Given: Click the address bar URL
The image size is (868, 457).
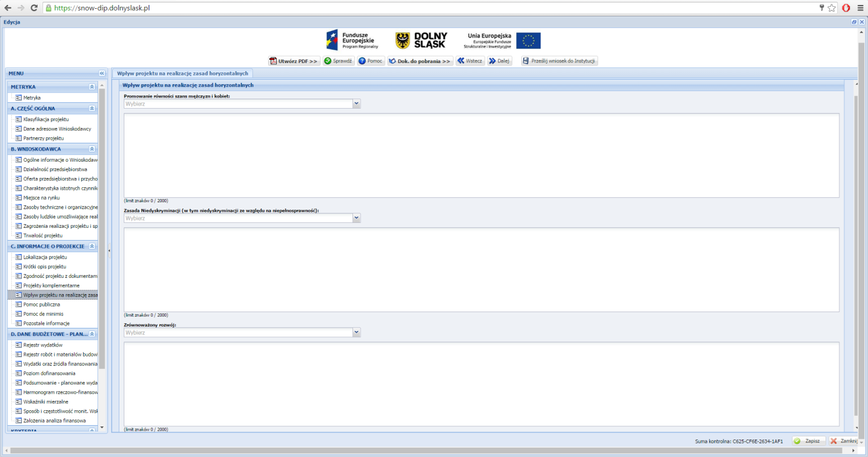Looking at the screenshot, I should pyautogui.click(x=102, y=8).
